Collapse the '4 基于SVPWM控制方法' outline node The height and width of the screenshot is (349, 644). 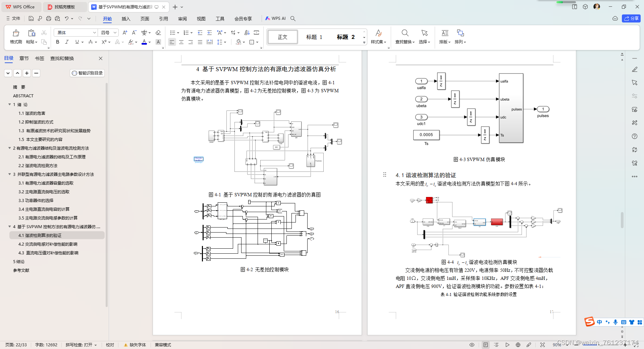click(x=10, y=227)
